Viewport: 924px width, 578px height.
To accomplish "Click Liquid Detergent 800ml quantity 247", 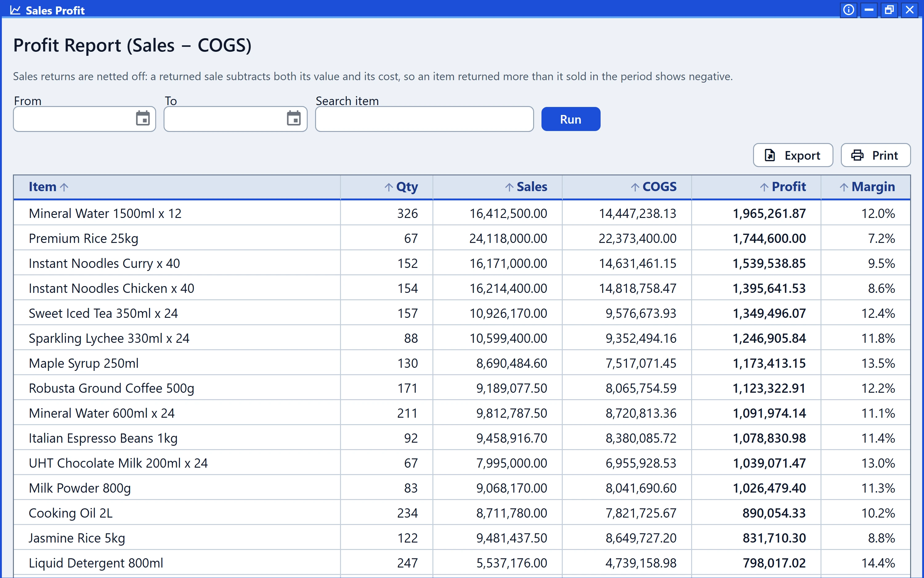I will 407,563.
